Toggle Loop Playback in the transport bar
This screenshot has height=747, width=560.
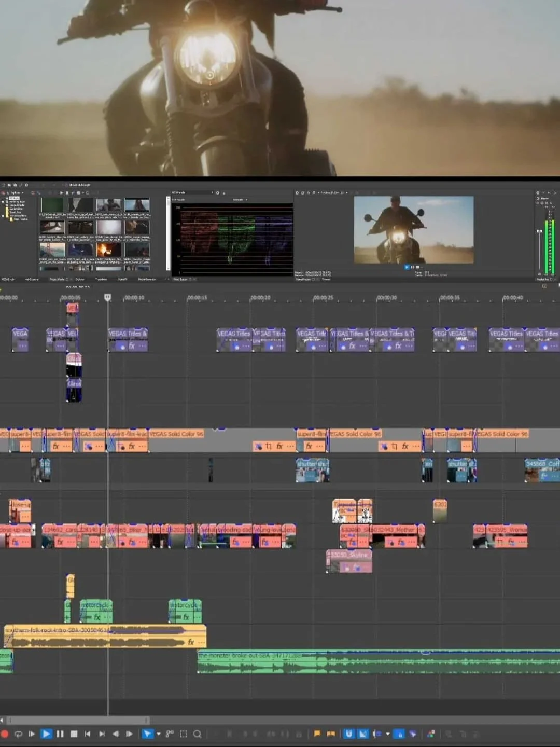click(18, 734)
